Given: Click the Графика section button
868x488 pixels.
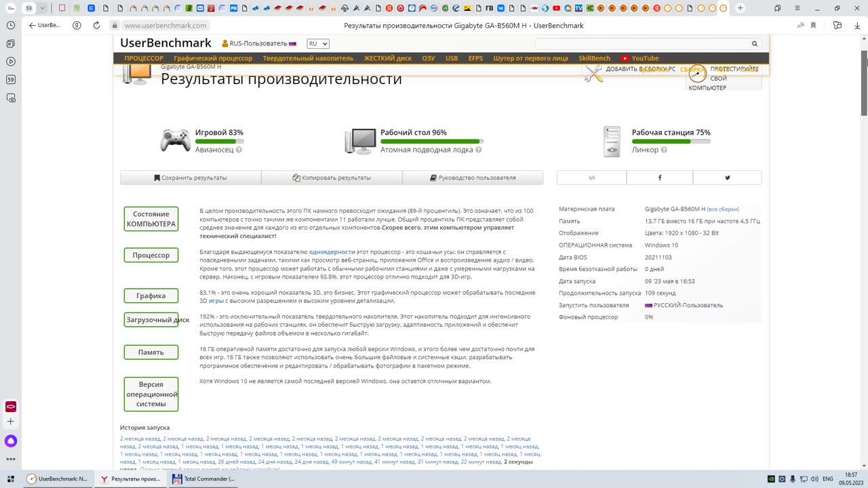Looking at the screenshot, I should click(x=151, y=296).
